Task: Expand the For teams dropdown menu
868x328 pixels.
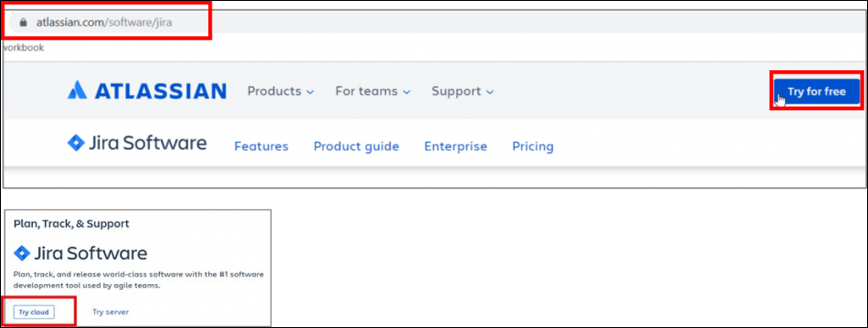Action: click(372, 91)
